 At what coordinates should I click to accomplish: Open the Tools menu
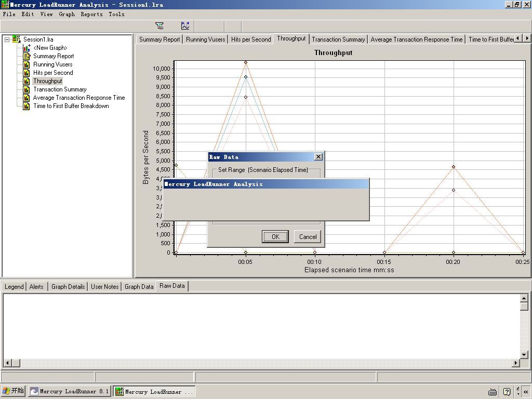(117, 14)
